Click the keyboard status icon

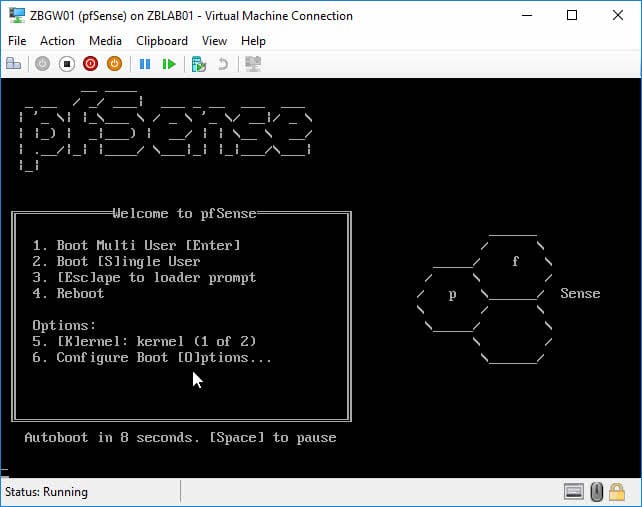(x=574, y=492)
